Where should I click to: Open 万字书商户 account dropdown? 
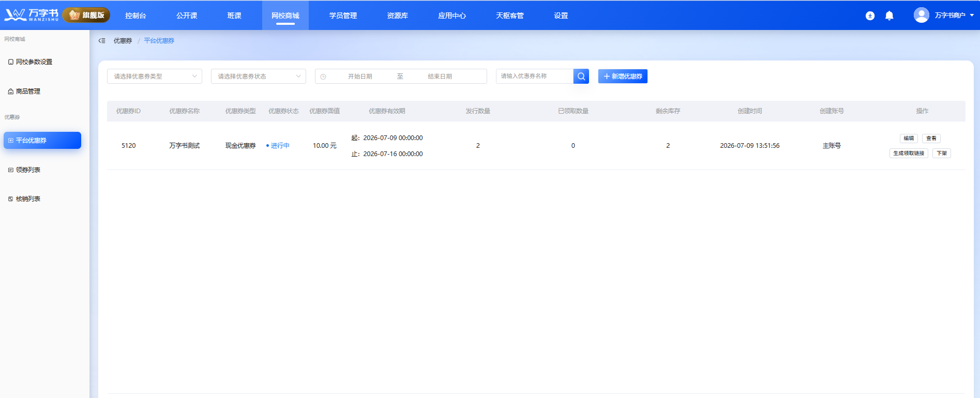coord(955,16)
